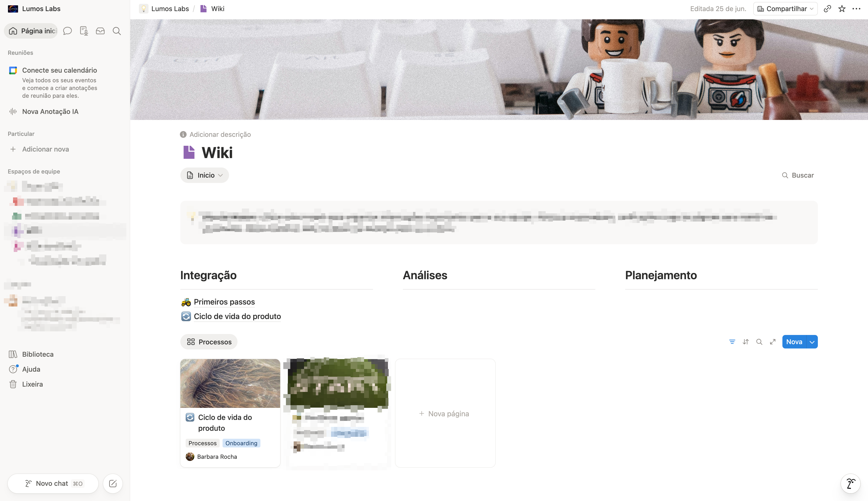
Task: Click Adicionar descrição above the title
Action: tap(220, 134)
